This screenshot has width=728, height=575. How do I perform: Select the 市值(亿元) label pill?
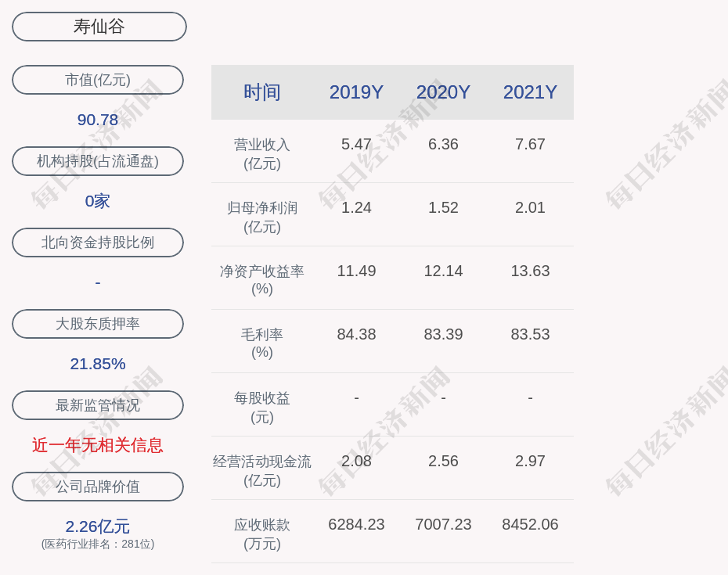point(98,80)
